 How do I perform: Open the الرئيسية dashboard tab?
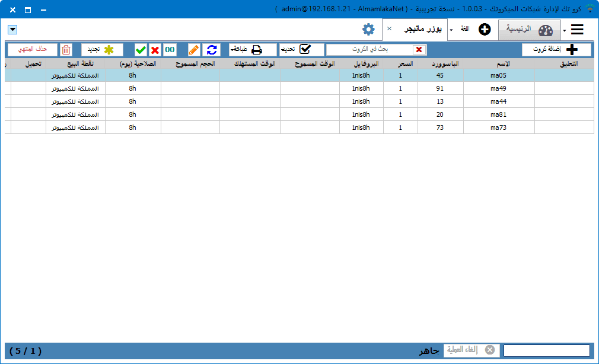[x=530, y=30]
